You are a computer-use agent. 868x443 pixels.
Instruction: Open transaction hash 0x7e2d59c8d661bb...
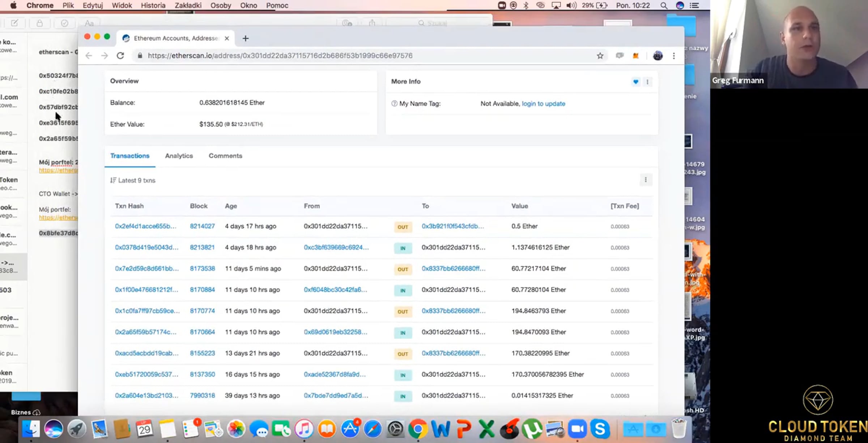tap(147, 268)
